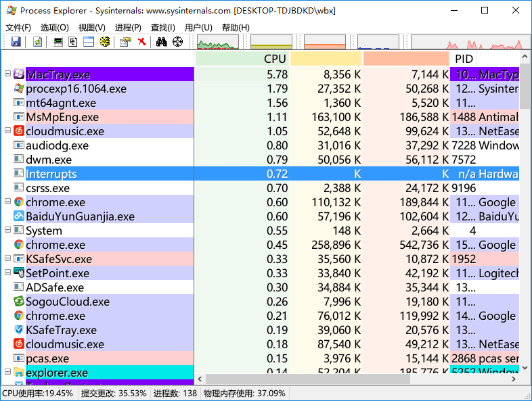The width and height of the screenshot is (532, 401).
Task: Click the yellow gear DLL/Handles view icon
Action: (x=104, y=42)
